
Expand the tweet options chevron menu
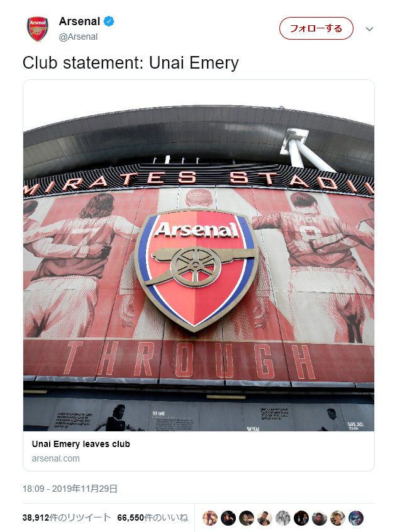pos(369,29)
